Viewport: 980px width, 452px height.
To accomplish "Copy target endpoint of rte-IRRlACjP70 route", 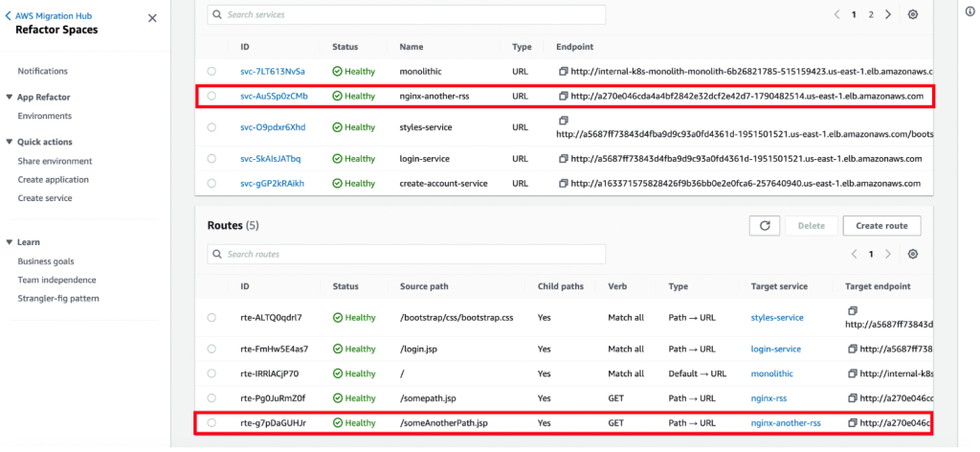I will click(x=853, y=373).
